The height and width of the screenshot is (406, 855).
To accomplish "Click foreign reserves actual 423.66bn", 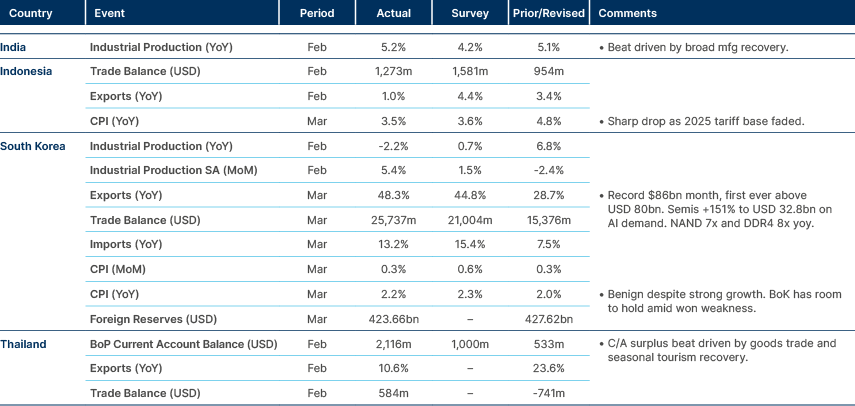I will [x=394, y=320].
